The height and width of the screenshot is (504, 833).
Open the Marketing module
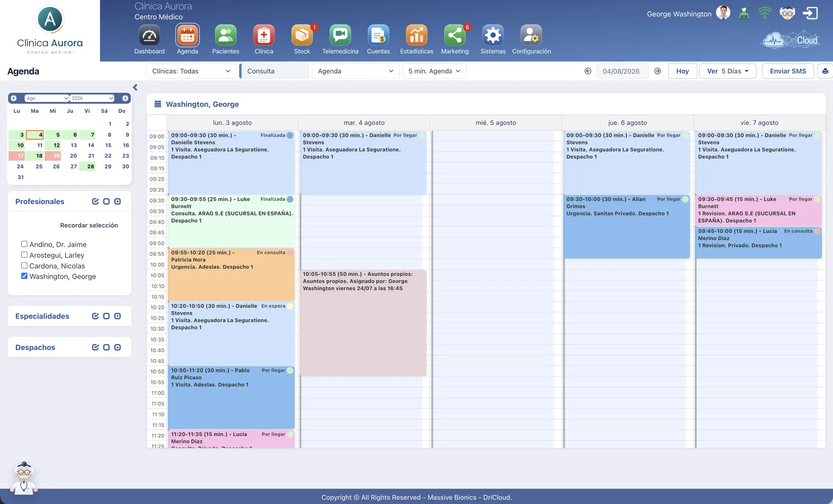point(455,40)
